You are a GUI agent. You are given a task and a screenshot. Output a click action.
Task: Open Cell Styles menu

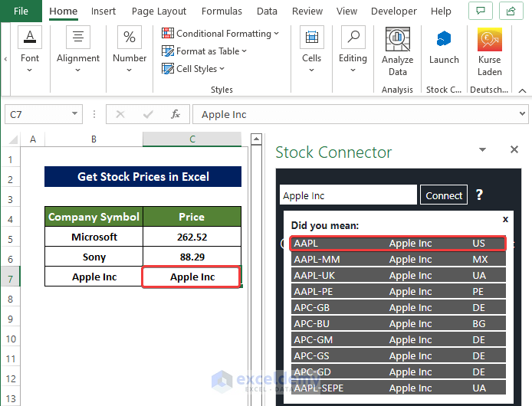point(193,69)
